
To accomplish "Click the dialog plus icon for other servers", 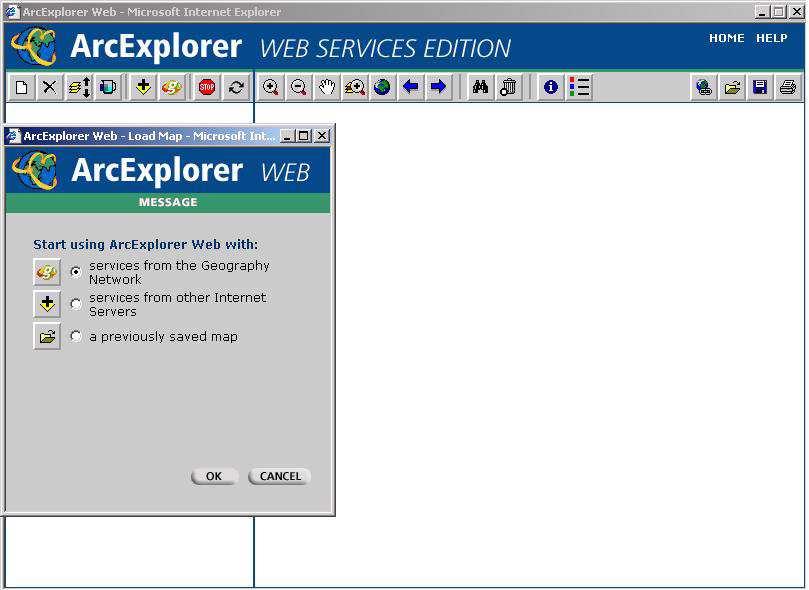I will [x=47, y=304].
